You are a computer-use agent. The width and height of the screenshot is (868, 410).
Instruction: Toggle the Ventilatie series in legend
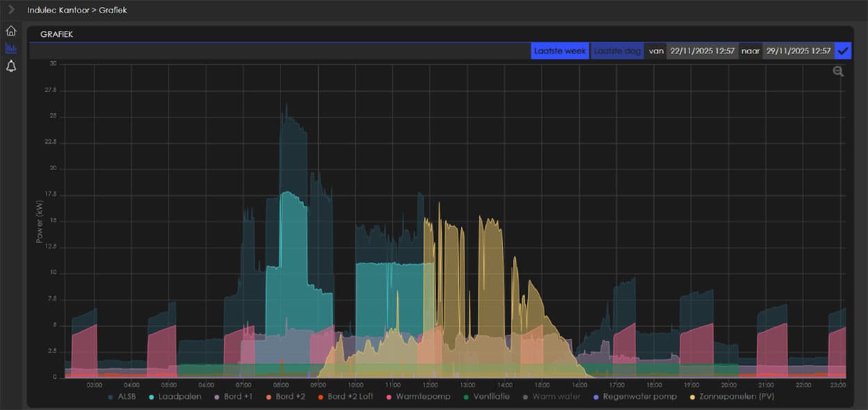pyautogui.click(x=486, y=397)
